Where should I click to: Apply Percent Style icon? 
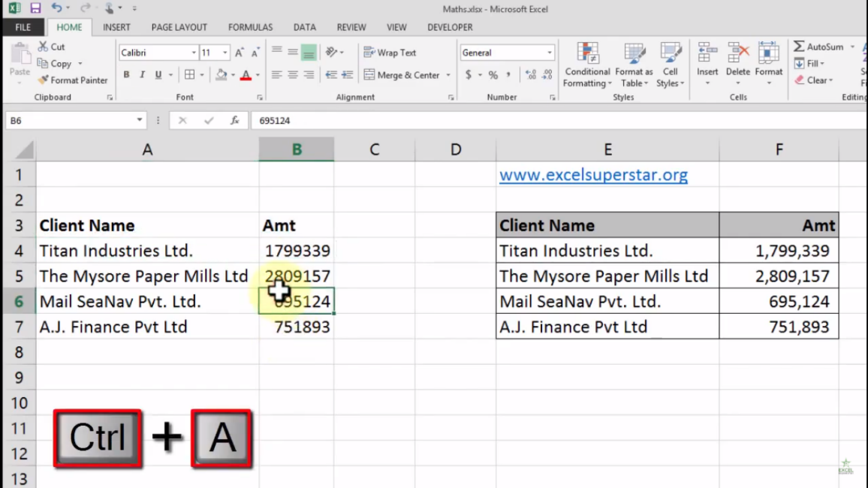pyautogui.click(x=493, y=74)
